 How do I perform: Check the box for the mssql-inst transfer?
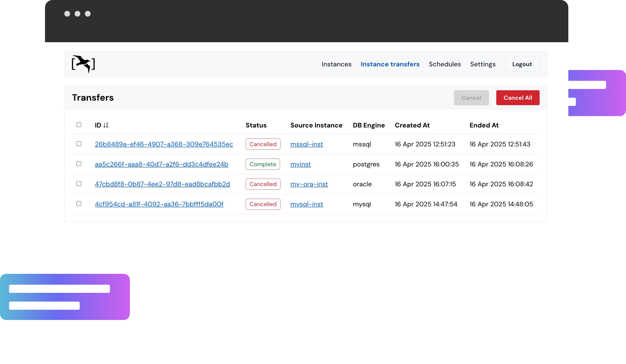(x=79, y=144)
